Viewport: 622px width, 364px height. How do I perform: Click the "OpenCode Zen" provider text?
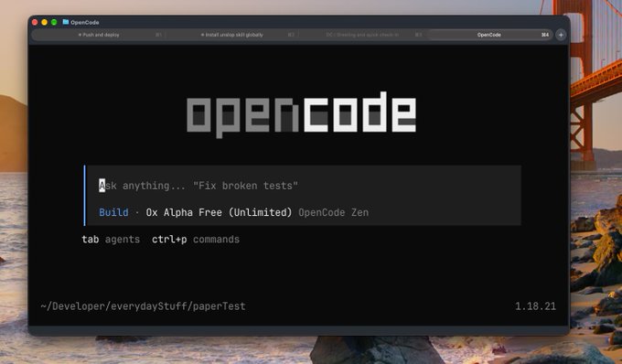[333, 212]
